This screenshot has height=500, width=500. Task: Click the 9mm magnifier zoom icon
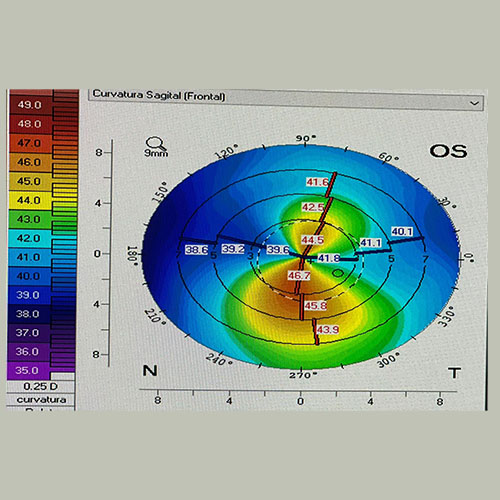pos(156,147)
